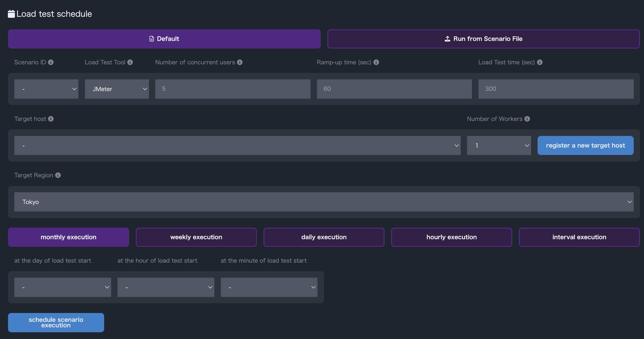The height and width of the screenshot is (339, 644).
Task: Click the Load Test time info icon
Action: tap(540, 62)
